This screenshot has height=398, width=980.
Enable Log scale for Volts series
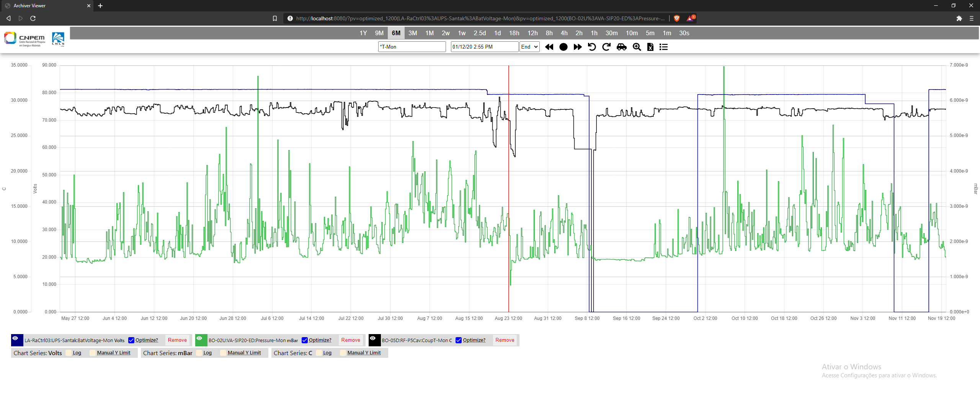[69, 353]
